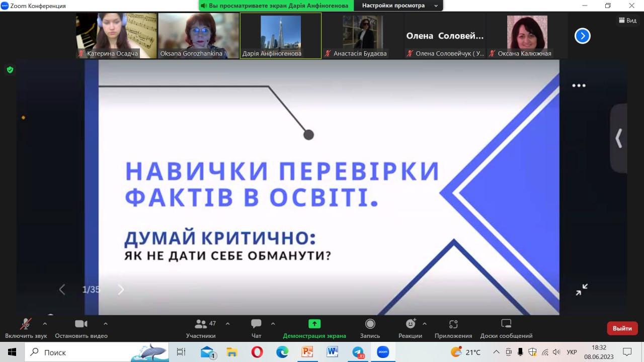
Task: Open Telegram from taskbar
Action: coord(358,352)
